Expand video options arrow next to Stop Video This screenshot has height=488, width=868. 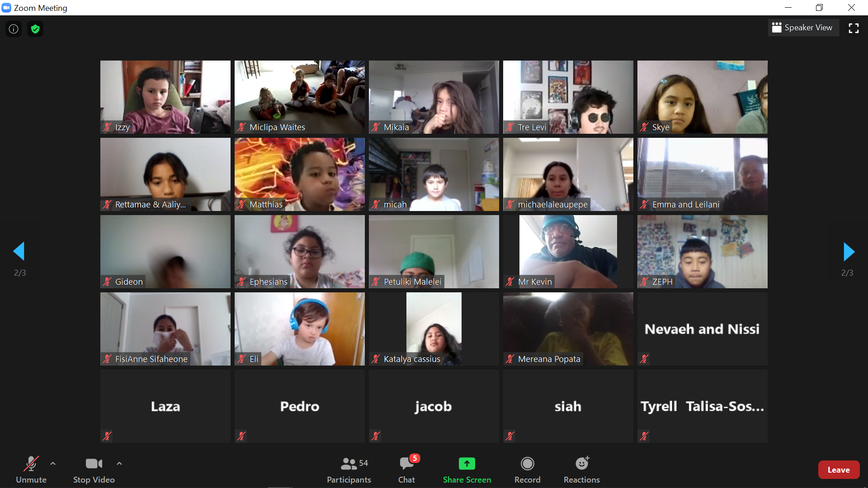pyautogui.click(x=119, y=463)
